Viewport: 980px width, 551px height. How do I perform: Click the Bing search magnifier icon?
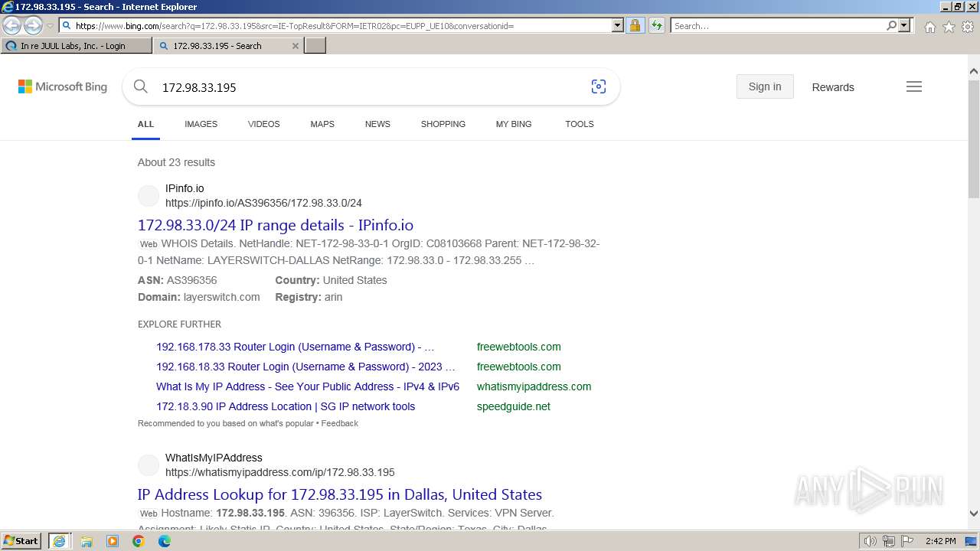[x=141, y=86]
